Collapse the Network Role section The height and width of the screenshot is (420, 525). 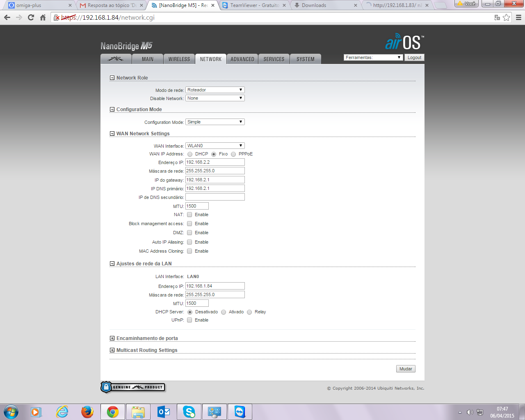coord(112,78)
